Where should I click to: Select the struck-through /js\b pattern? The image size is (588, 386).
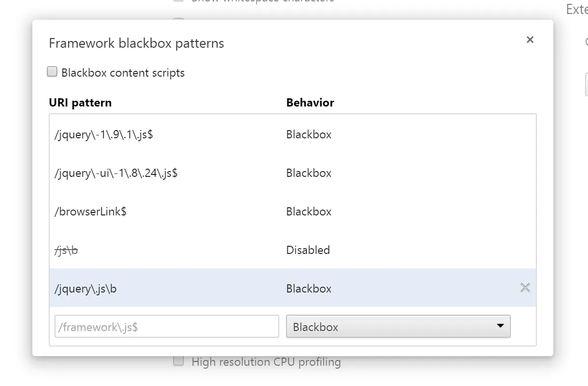click(x=67, y=250)
